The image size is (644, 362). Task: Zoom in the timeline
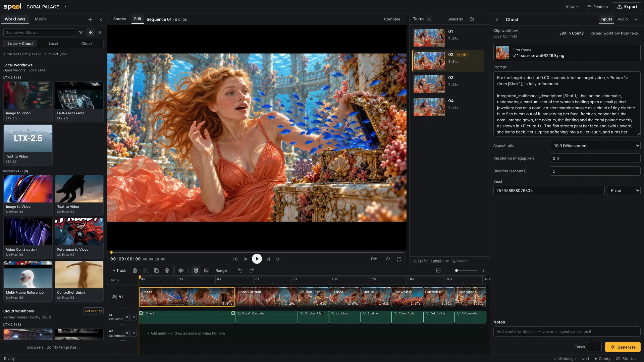[x=483, y=271]
